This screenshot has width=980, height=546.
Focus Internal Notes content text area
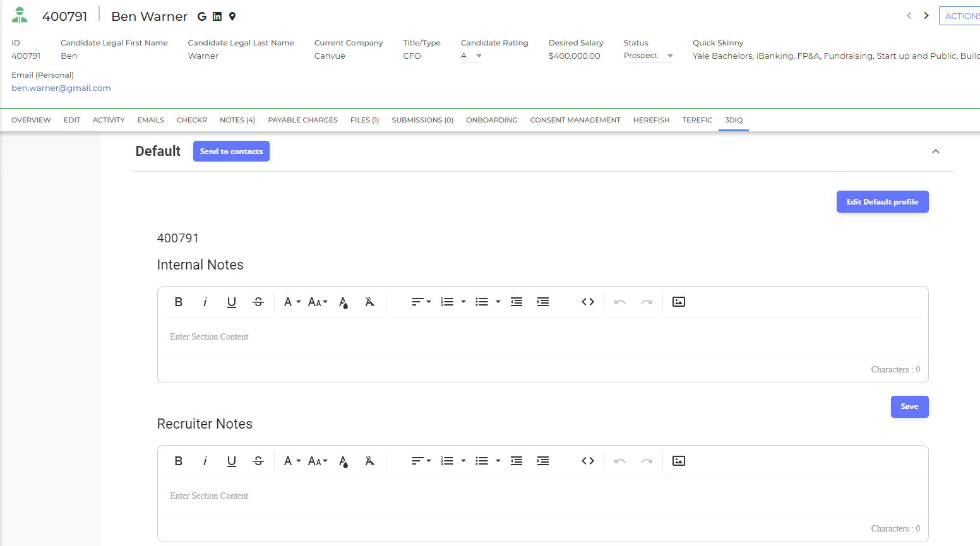(543, 337)
